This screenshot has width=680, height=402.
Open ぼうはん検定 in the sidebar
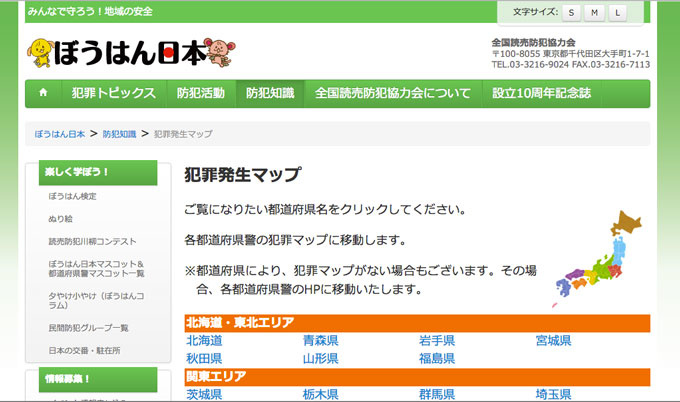(x=72, y=196)
